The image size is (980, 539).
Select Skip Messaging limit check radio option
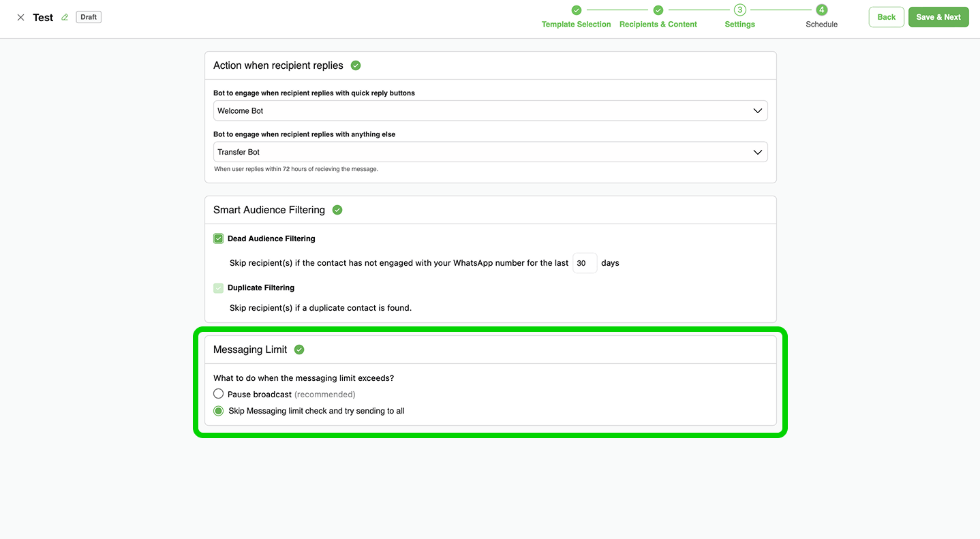click(218, 411)
